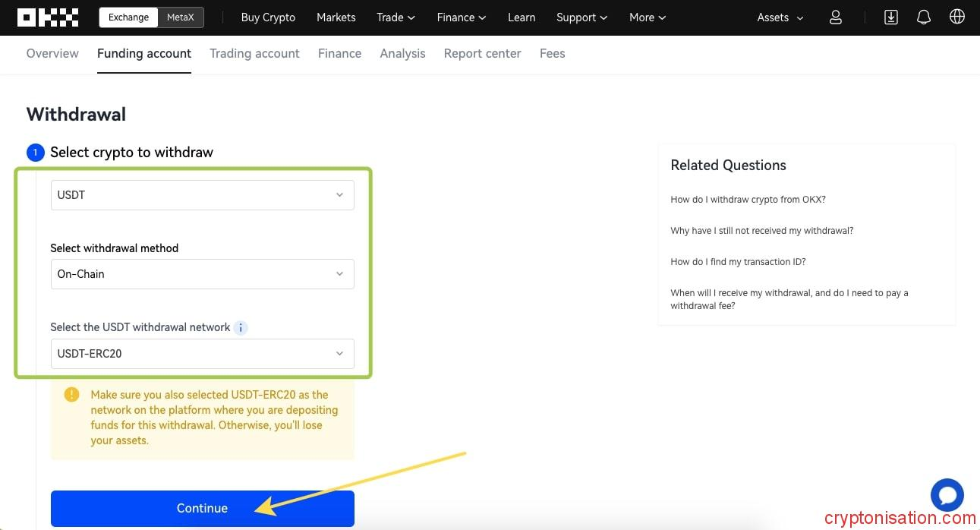980x530 pixels.
Task: Expand the Assets menu
Action: click(780, 17)
